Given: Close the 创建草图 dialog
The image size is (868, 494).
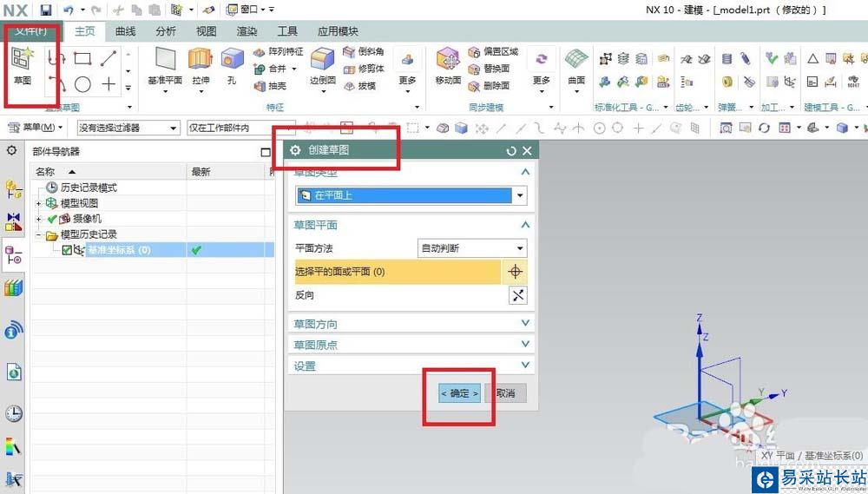Looking at the screenshot, I should pyautogui.click(x=527, y=151).
